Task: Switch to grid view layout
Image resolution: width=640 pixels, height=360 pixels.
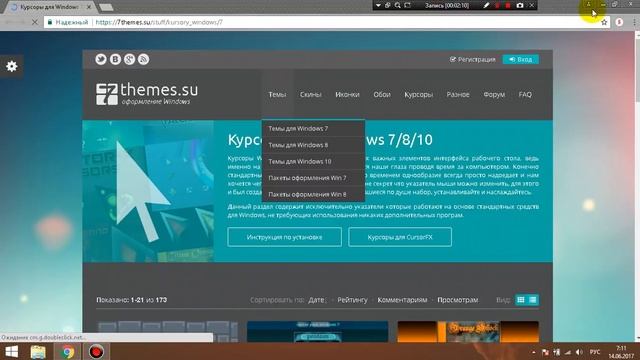Action: pyautogui.click(x=521, y=300)
